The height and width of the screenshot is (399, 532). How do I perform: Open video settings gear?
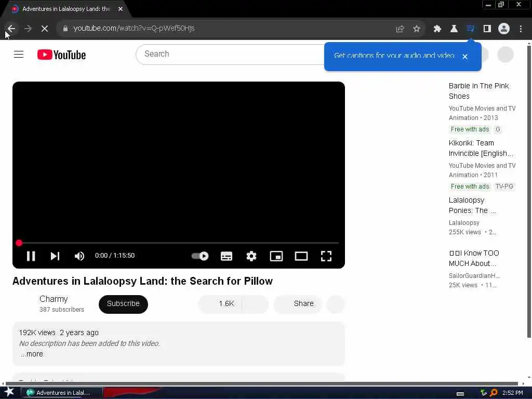(x=251, y=256)
